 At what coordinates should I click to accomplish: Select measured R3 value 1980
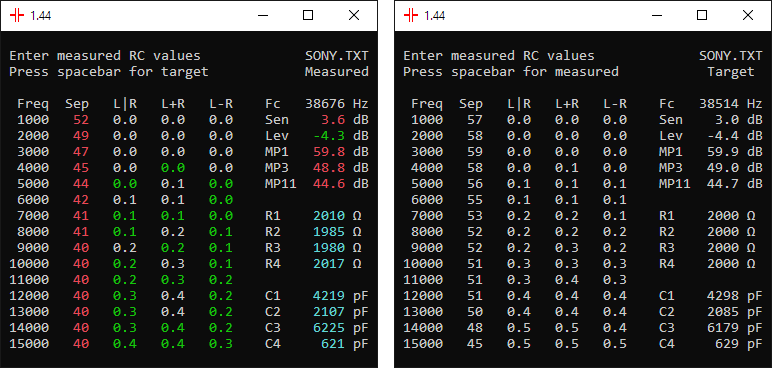click(x=329, y=248)
